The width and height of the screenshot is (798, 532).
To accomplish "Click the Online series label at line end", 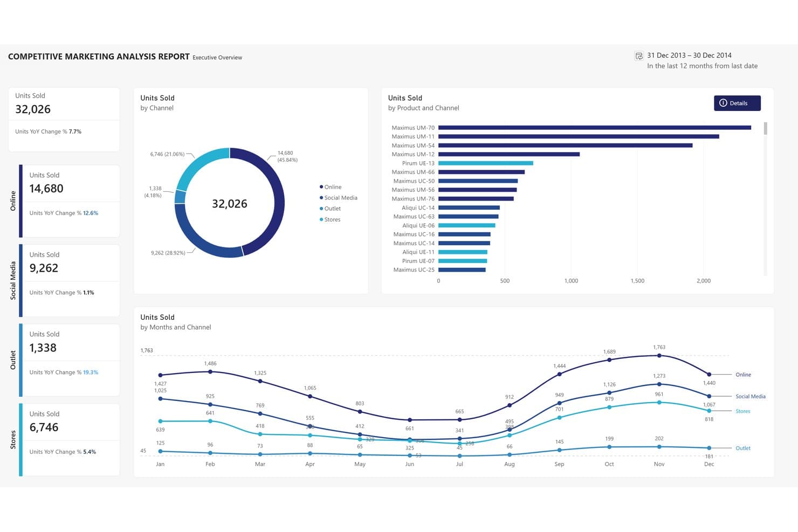I will pos(743,375).
